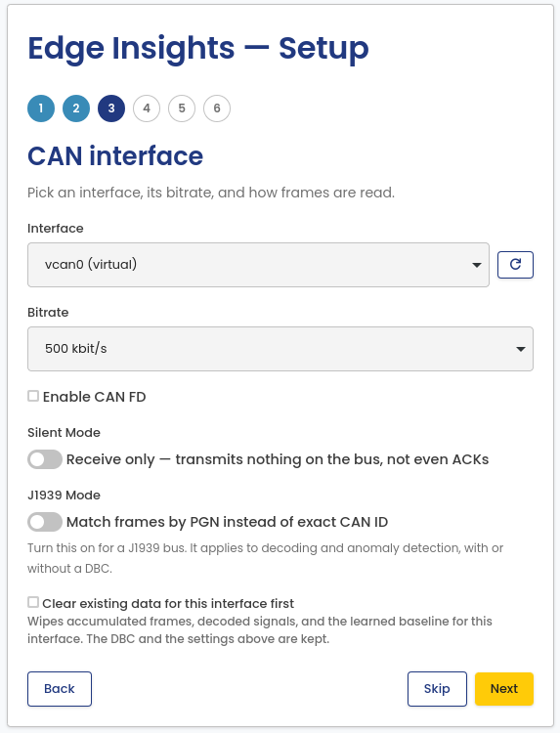Click the Skip button

(x=437, y=689)
